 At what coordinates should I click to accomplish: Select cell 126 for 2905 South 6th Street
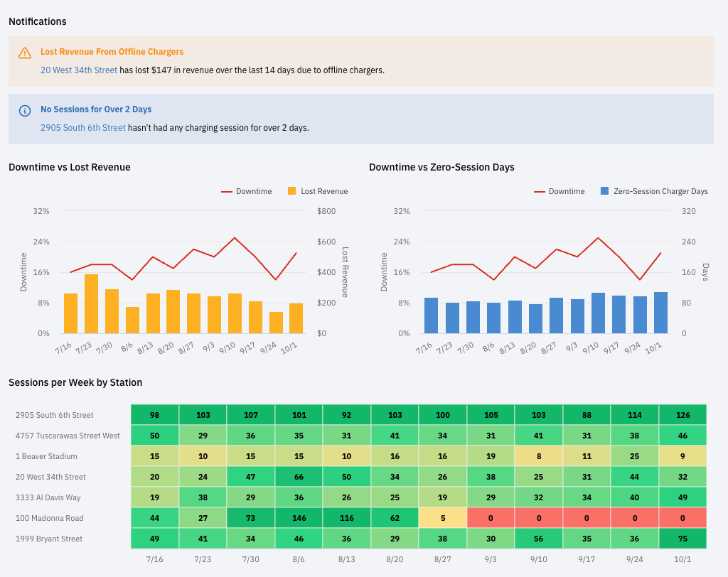682,415
